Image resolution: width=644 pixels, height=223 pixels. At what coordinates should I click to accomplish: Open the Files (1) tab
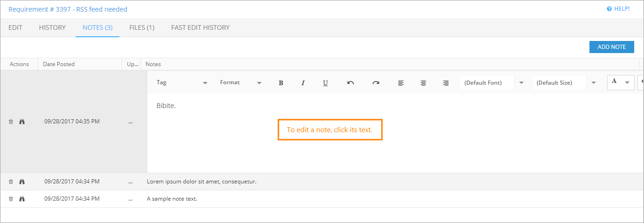click(x=142, y=27)
